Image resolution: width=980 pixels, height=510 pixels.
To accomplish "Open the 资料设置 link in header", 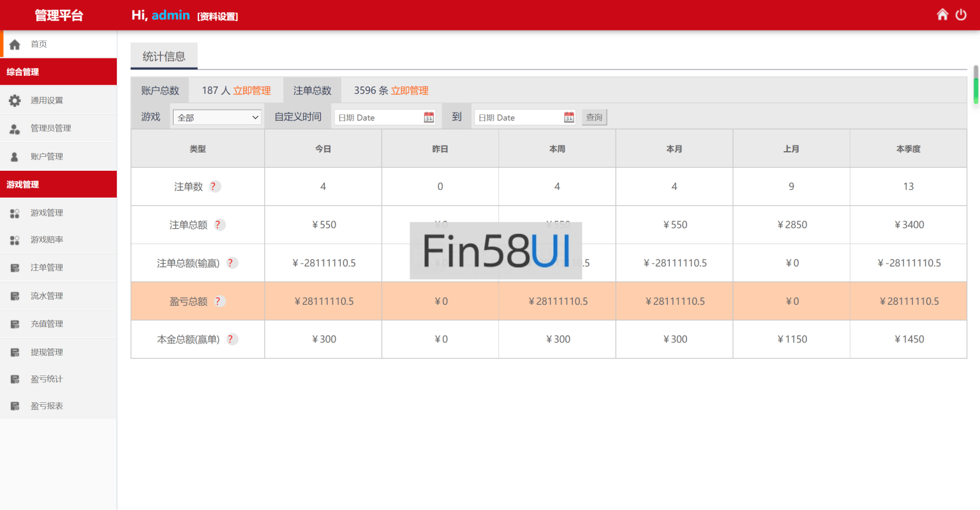I will (x=218, y=17).
